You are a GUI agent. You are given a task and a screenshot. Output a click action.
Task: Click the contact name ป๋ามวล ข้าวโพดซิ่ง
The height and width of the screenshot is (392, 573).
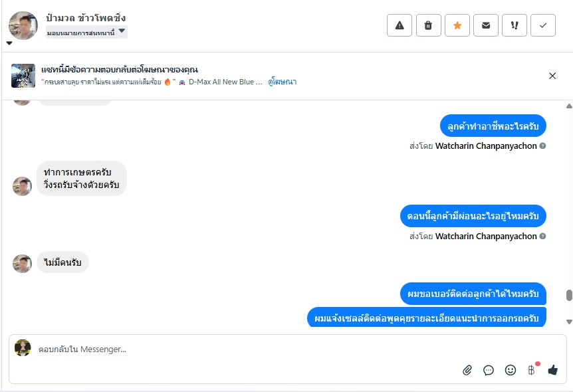click(x=86, y=18)
